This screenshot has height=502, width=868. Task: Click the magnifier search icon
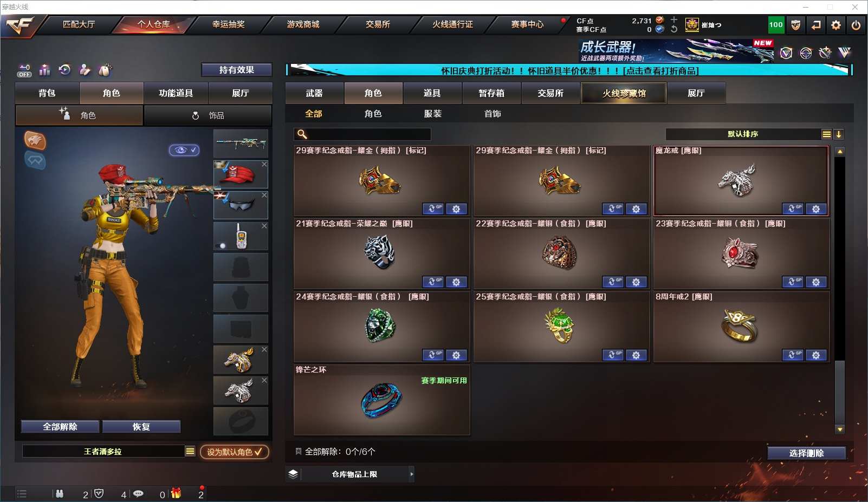(302, 134)
